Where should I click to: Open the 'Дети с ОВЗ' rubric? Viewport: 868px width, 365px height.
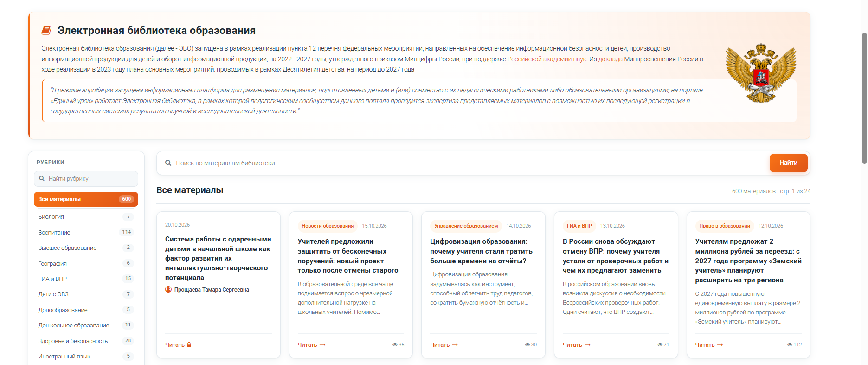[86, 294]
